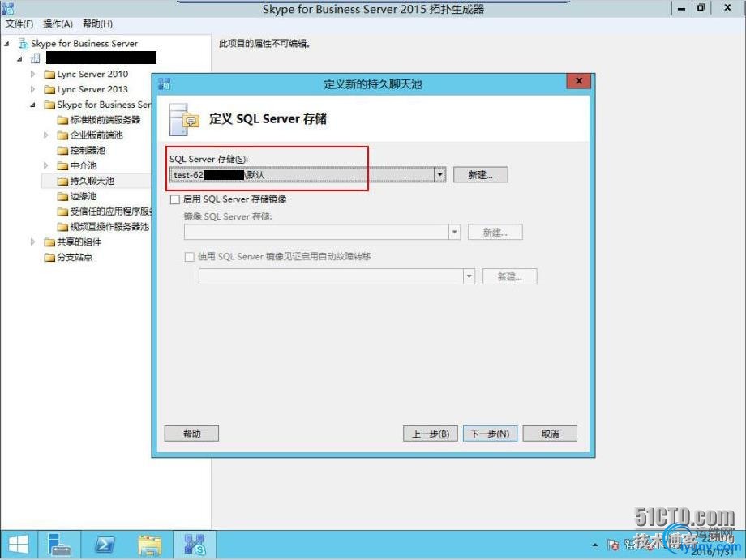The width and height of the screenshot is (746, 560).
Task: Click 新建 next to SQL Server 存储
Action: pyautogui.click(x=481, y=174)
